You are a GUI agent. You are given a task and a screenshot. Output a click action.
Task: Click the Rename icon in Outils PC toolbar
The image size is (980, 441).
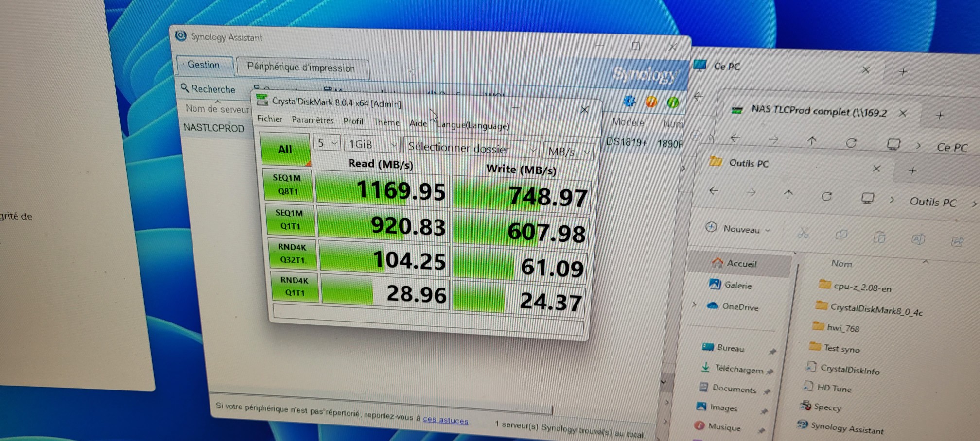tap(918, 239)
